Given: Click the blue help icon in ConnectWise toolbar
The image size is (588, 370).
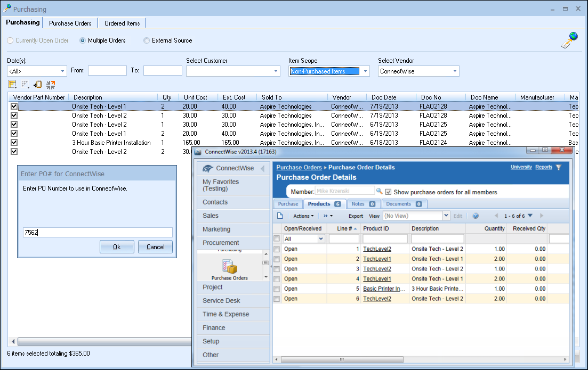Looking at the screenshot, I should (476, 216).
